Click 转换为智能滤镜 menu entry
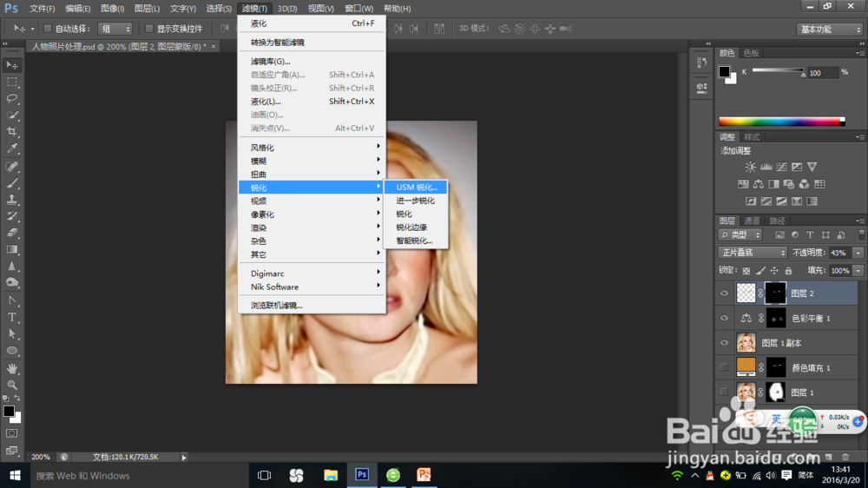The image size is (868, 488). [312, 42]
